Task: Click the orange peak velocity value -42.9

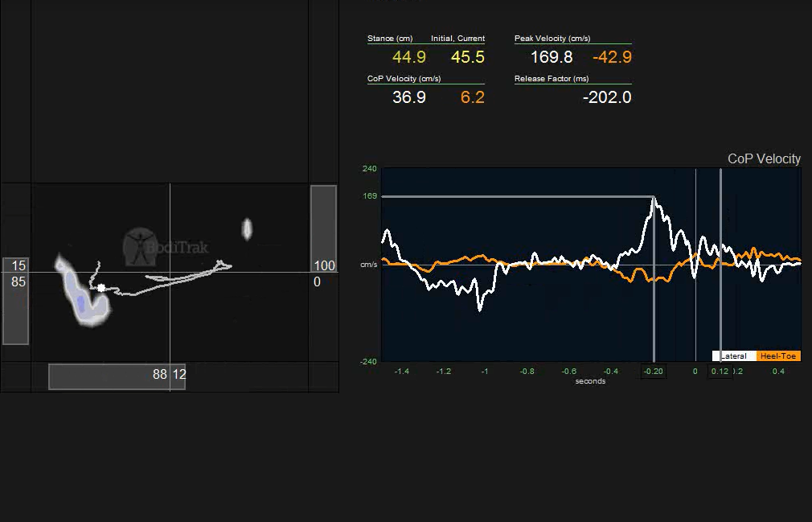Action: 612,57
